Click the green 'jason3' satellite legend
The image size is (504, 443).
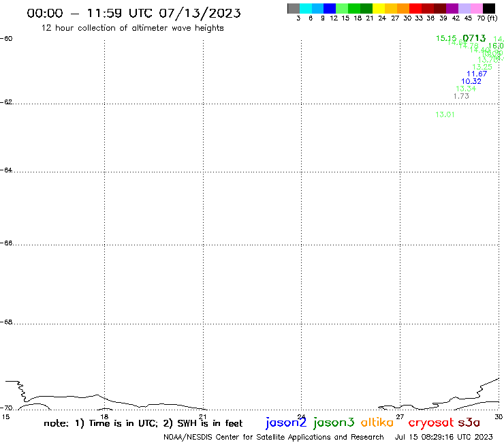coord(334,423)
